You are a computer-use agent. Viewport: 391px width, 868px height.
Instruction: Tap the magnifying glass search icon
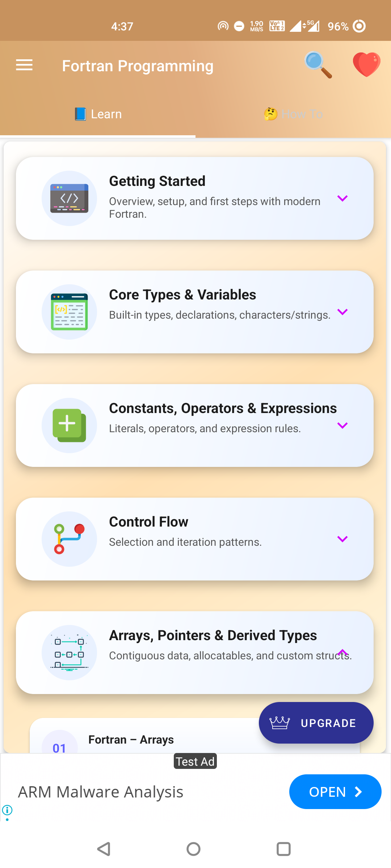coord(318,65)
